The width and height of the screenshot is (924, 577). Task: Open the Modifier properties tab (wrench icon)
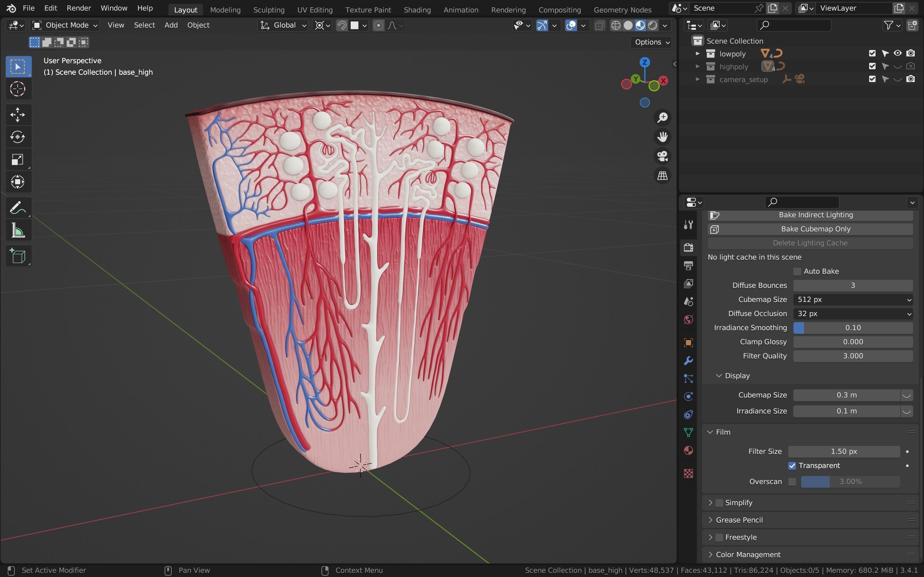pyautogui.click(x=688, y=361)
